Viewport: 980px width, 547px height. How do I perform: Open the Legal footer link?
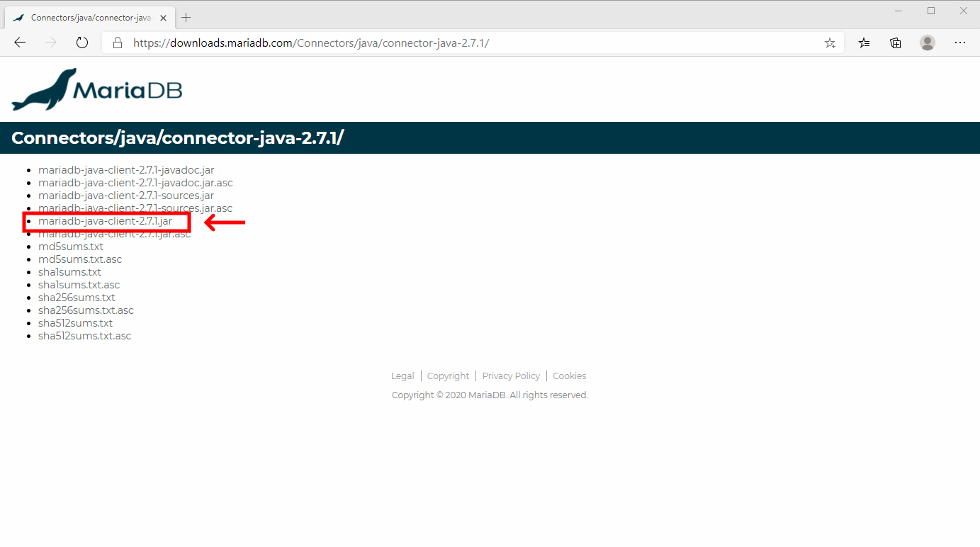click(402, 376)
